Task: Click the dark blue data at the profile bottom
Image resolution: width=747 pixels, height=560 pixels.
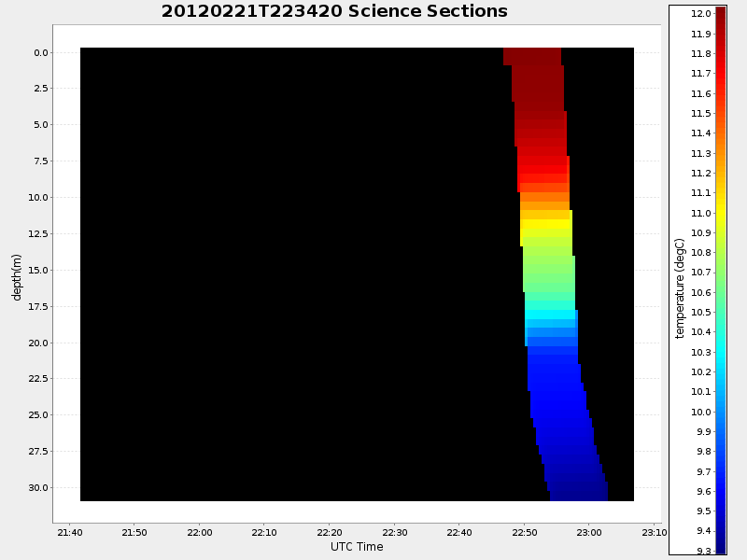Action: [x=579, y=492]
